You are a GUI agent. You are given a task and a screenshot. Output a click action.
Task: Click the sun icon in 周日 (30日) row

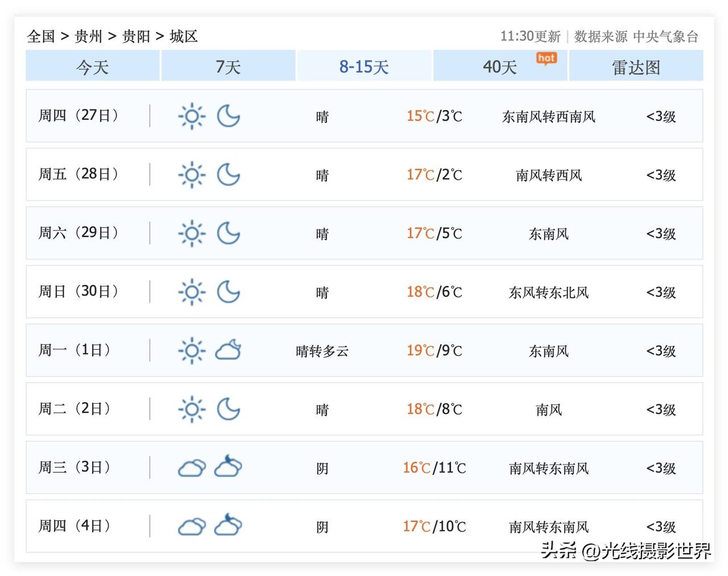(x=192, y=292)
